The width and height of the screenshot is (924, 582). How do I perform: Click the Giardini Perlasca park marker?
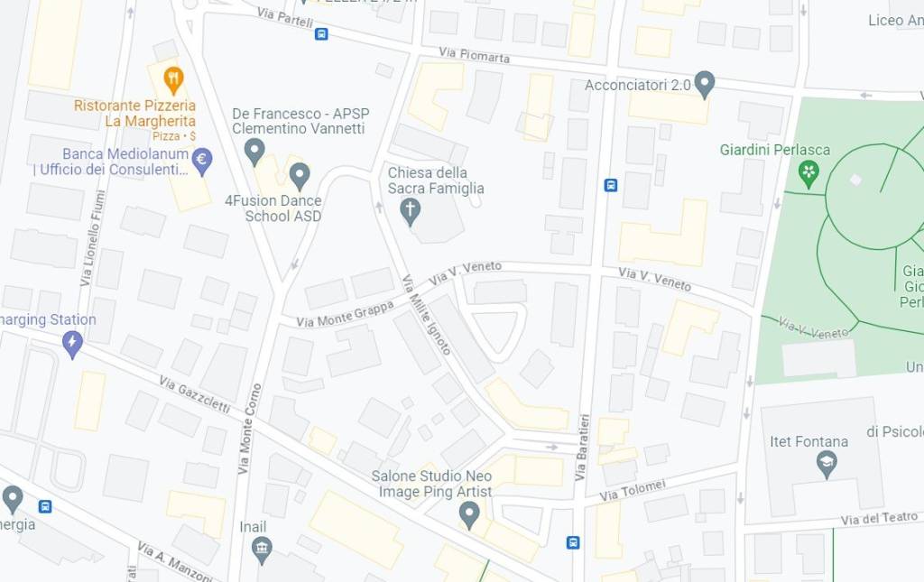(x=808, y=174)
